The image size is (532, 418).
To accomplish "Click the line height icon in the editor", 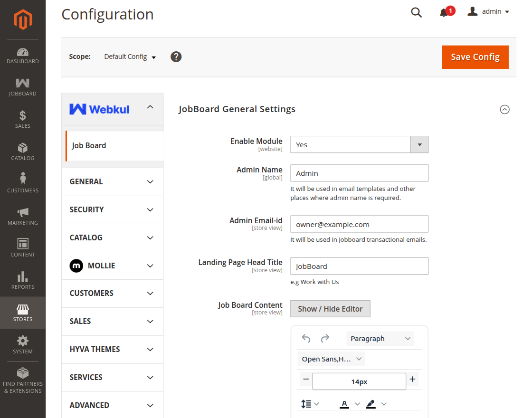I will coord(306,404).
